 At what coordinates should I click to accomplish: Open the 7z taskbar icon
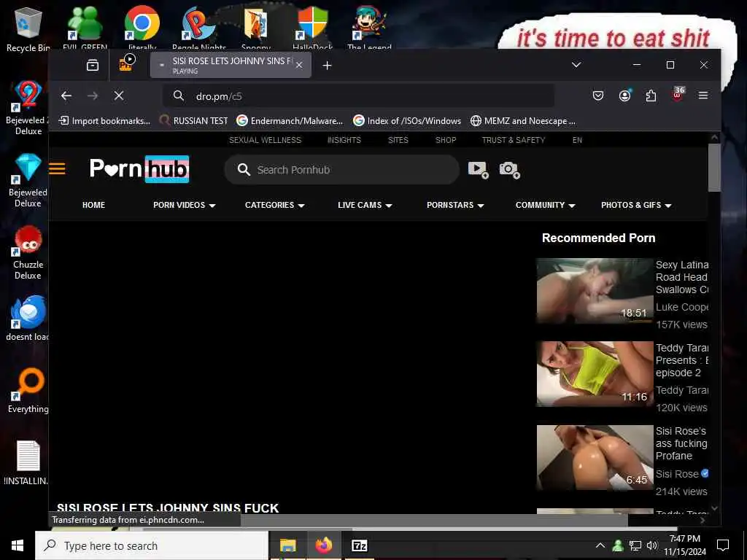359,545
